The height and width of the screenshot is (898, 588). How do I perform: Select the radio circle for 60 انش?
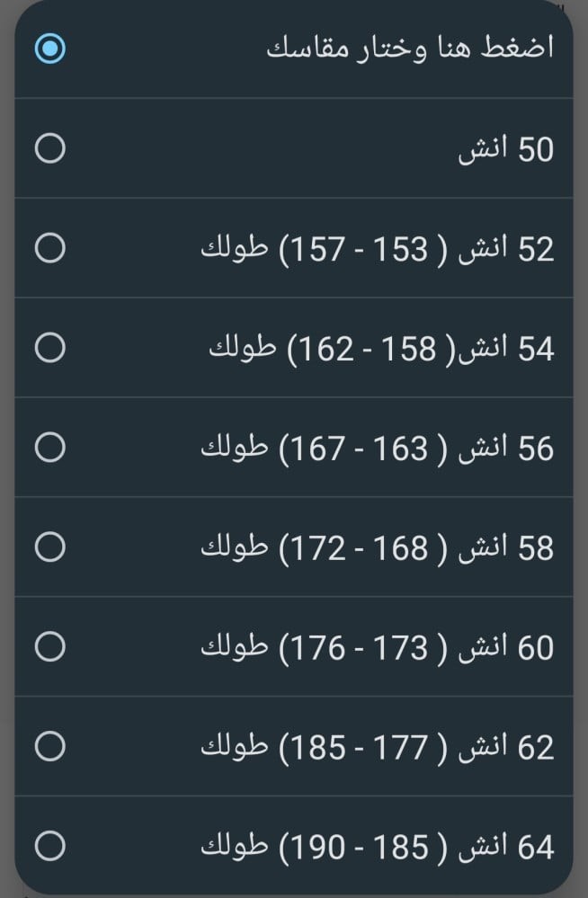point(49,646)
